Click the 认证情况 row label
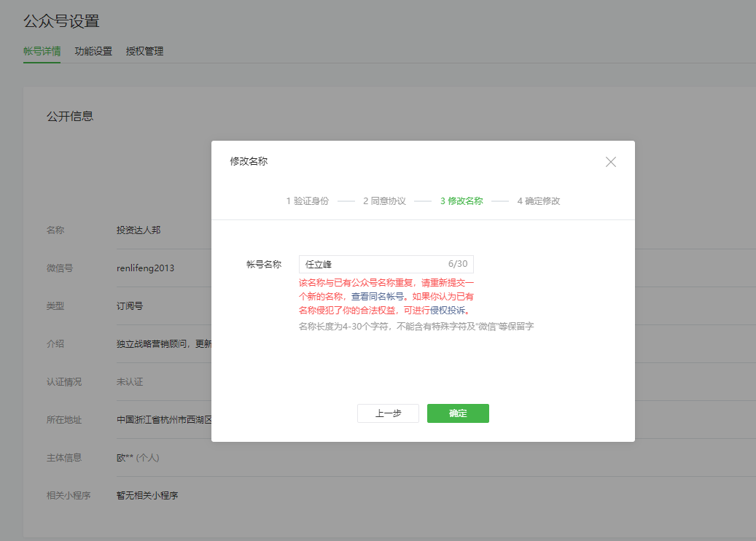The width and height of the screenshot is (756, 541). (64, 382)
